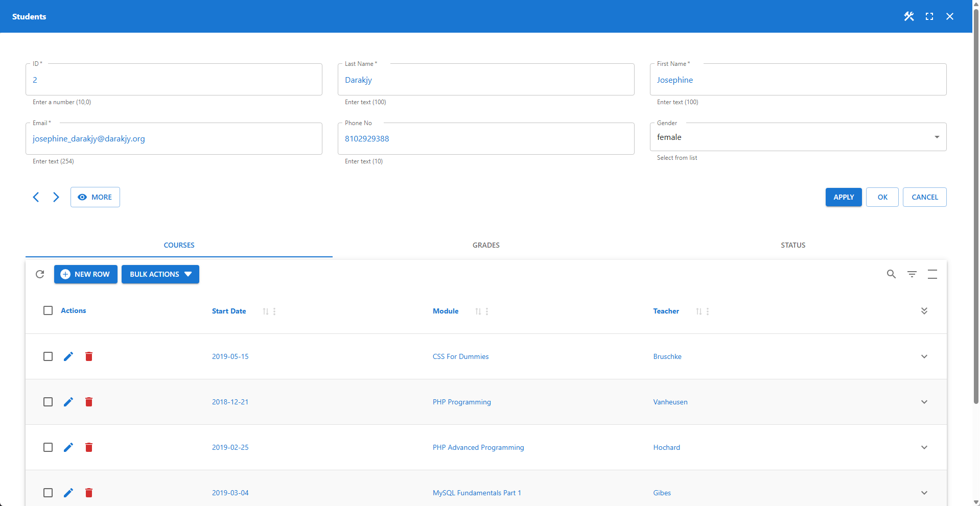This screenshot has height=506, width=980.
Task: Open the Gender dropdown
Action: (x=937, y=137)
